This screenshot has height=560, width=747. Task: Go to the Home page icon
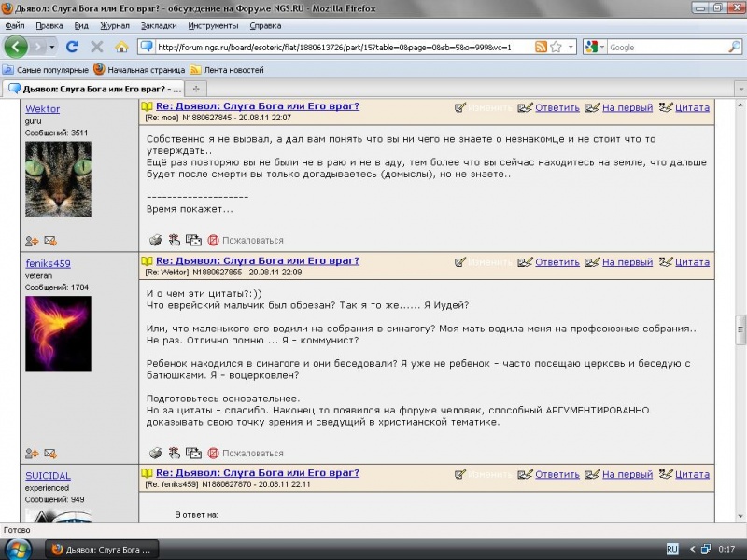[121, 47]
